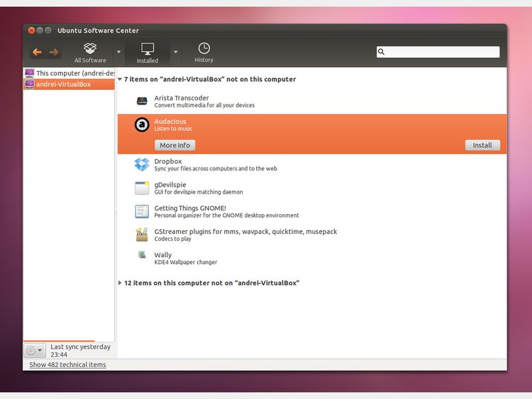Open the All Software dropdown arrow
Viewport: 532px width, 399px height.
[x=119, y=52]
